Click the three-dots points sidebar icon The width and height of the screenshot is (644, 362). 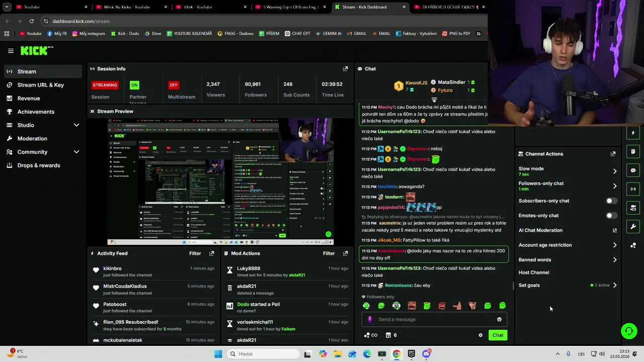point(633,245)
